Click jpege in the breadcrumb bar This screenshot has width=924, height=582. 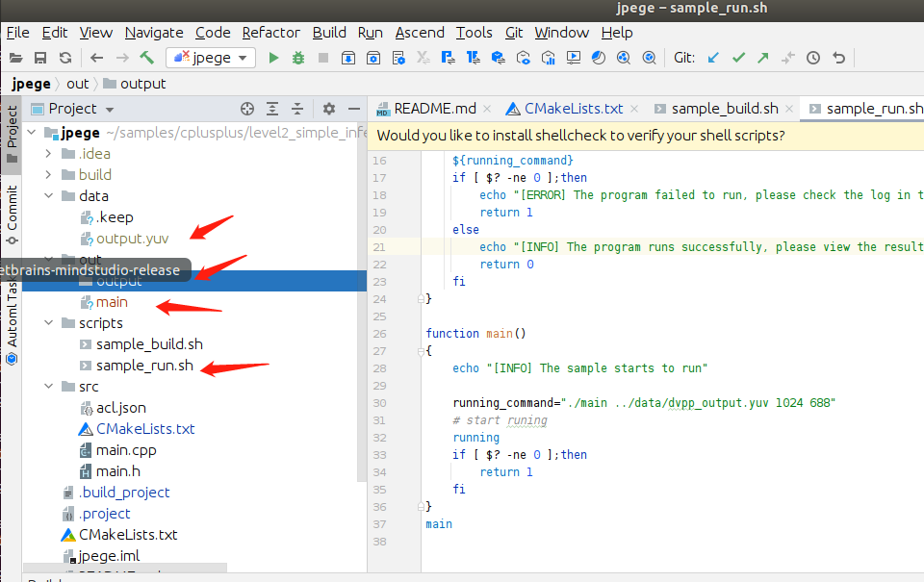coord(31,84)
